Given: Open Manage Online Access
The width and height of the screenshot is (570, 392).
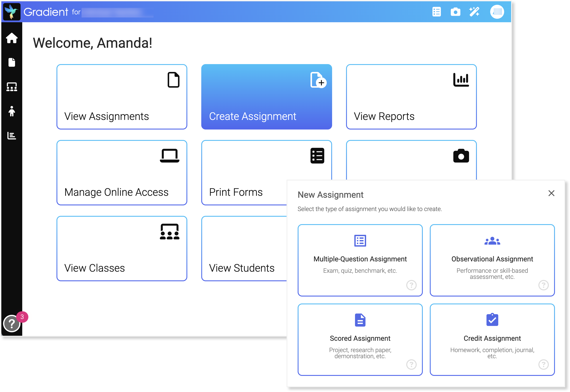Looking at the screenshot, I should pos(121,172).
